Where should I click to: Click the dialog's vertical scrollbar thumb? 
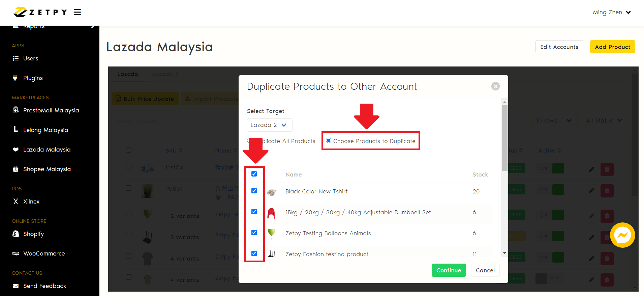tap(504, 138)
